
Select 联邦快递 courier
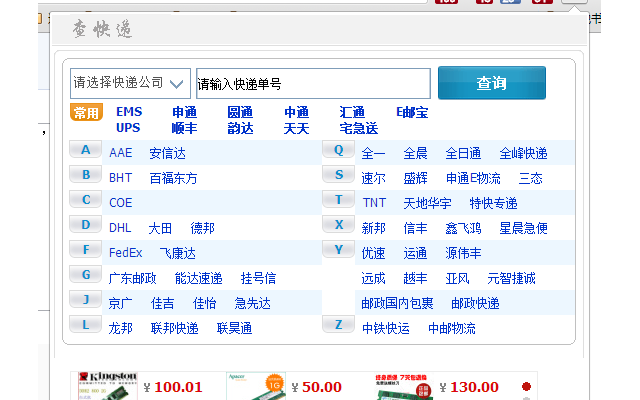pos(174,328)
